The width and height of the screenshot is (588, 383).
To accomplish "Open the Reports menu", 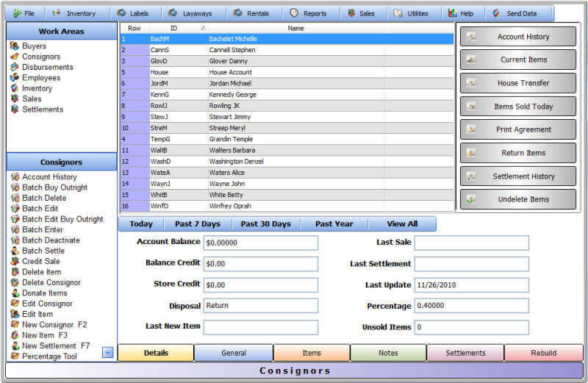I will pyautogui.click(x=308, y=13).
